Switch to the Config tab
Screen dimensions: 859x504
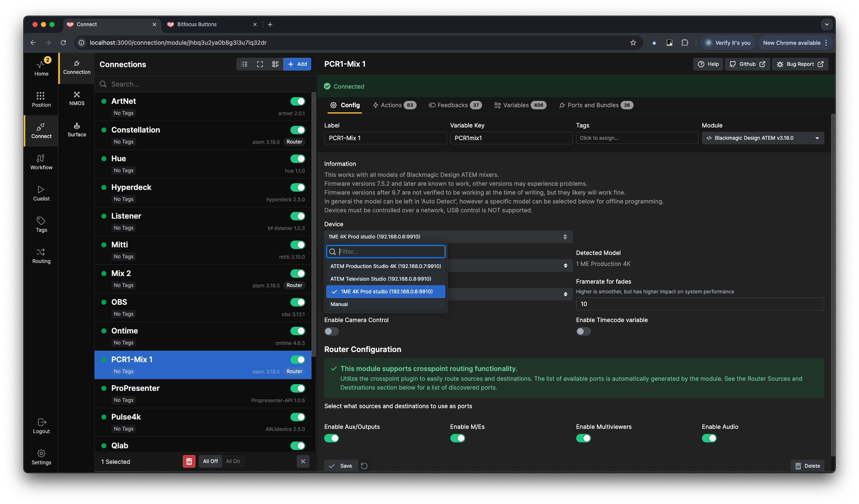(345, 105)
